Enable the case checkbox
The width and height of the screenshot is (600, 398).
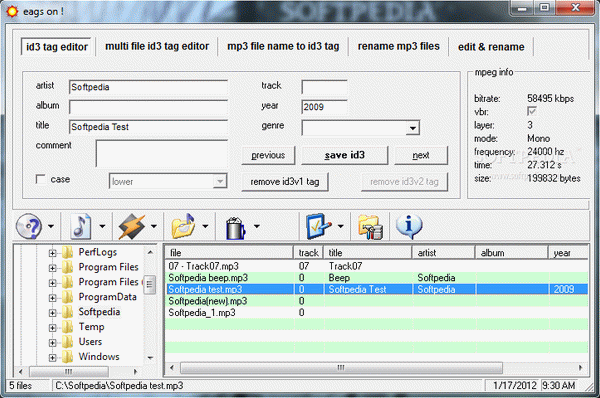click(x=41, y=179)
